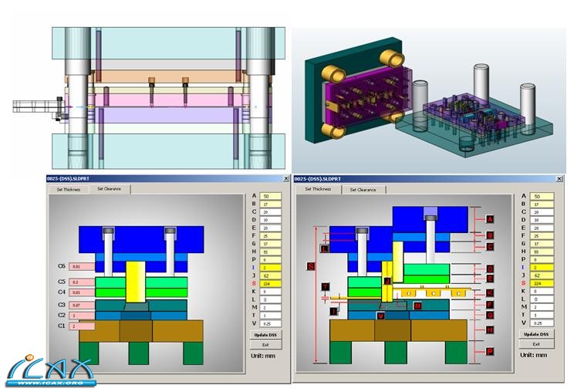
Task: Click field S value 224 in clearance dialog
Action: point(271,284)
